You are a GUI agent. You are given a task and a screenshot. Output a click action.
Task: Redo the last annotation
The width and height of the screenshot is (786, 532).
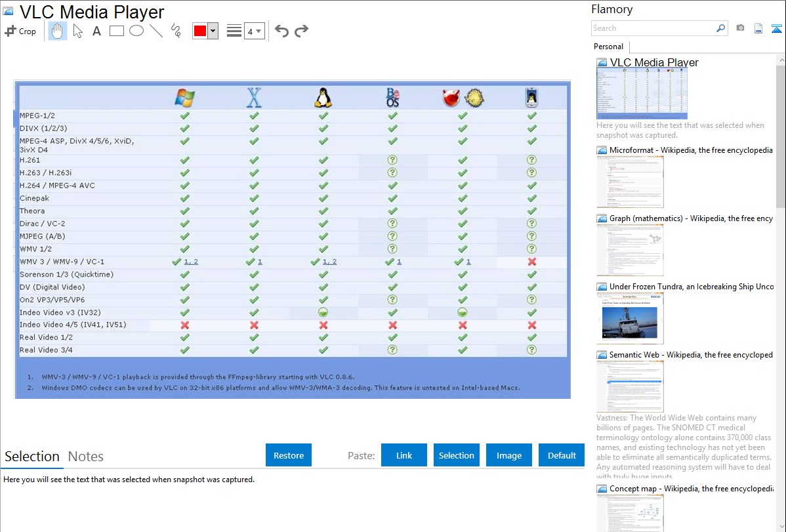pyautogui.click(x=301, y=31)
